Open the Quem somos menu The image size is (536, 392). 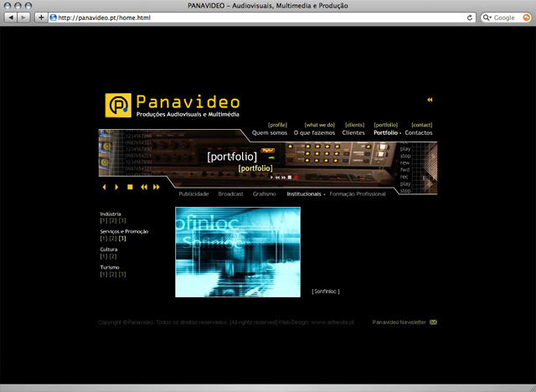tap(270, 132)
